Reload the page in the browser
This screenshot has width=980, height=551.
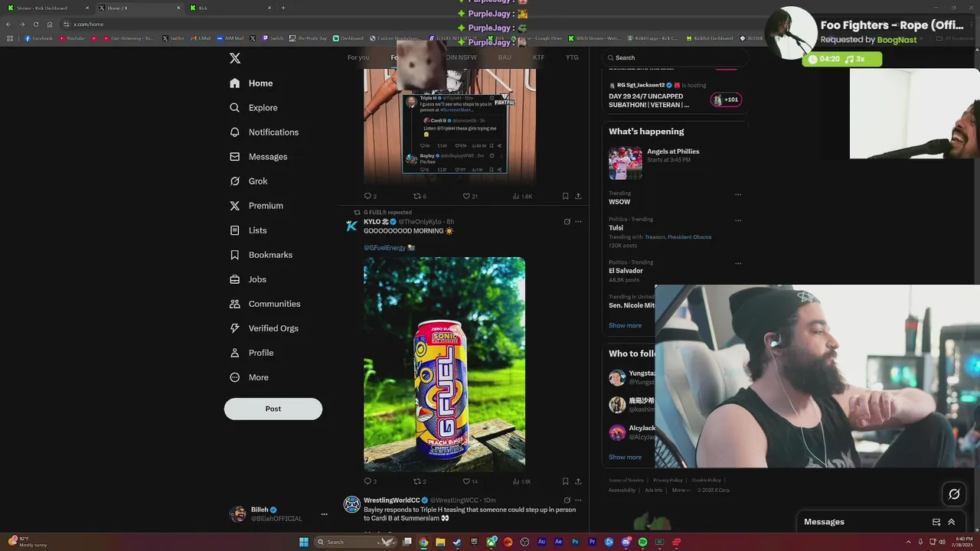[x=35, y=24]
